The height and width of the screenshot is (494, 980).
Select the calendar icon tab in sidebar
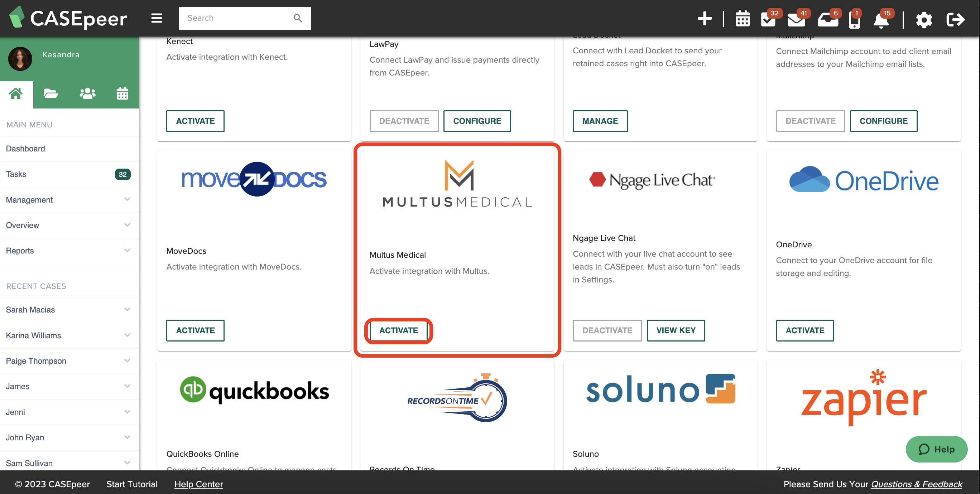point(122,94)
